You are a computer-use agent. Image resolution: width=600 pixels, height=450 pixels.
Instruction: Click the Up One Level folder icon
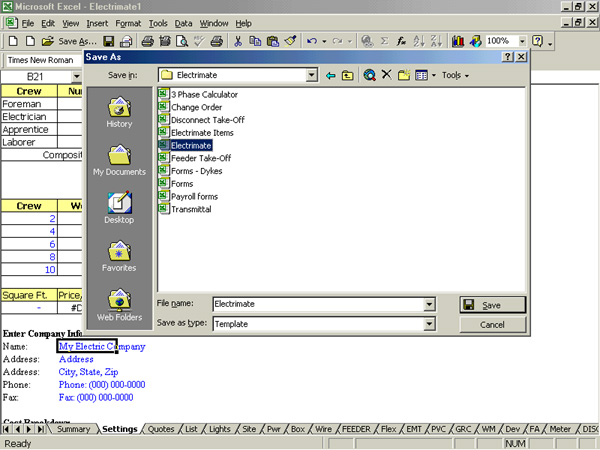click(x=347, y=75)
